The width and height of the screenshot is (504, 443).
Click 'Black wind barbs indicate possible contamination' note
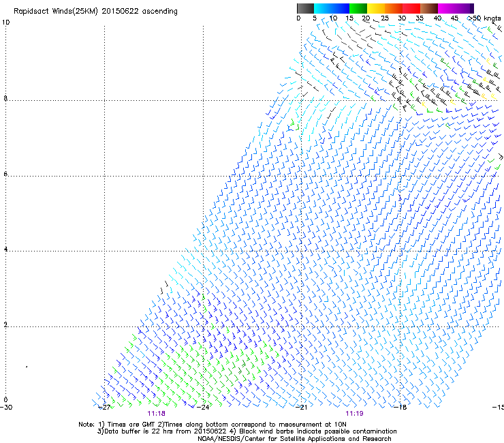(x=318, y=431)
